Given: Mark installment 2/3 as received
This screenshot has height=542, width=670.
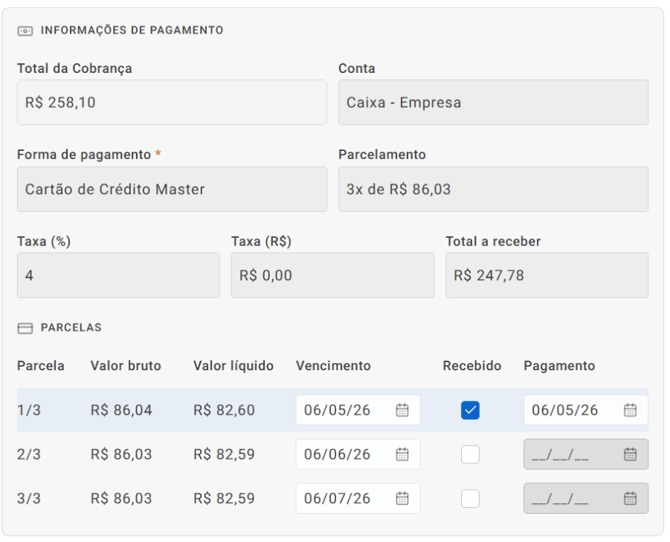Looking at the screenshot, I should [470, 454].
